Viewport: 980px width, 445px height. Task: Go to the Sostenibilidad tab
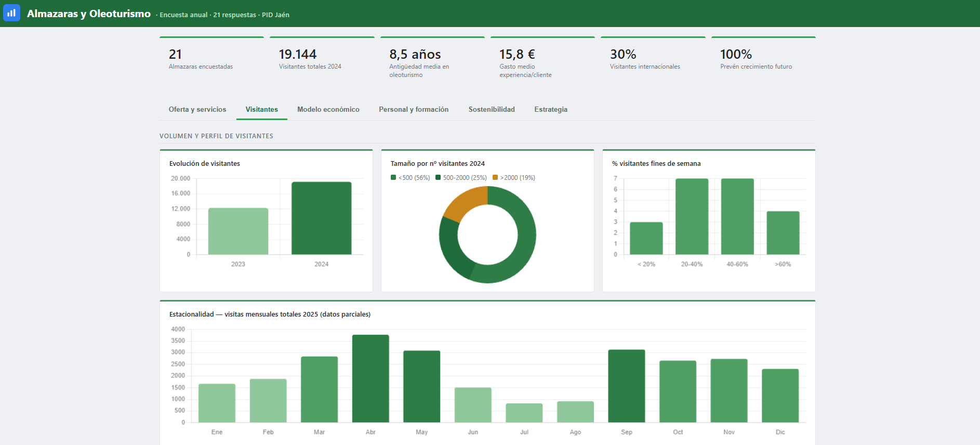[x=492, y=109]
